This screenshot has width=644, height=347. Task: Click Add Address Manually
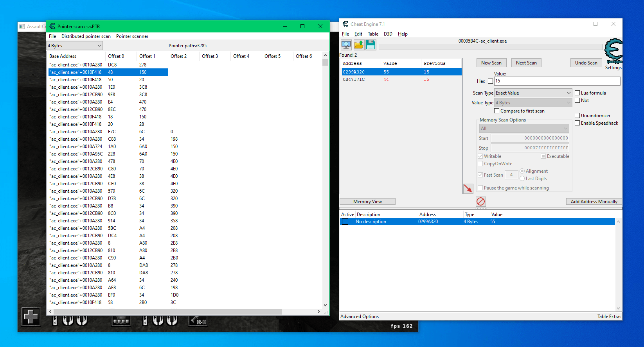coord(594,202)
